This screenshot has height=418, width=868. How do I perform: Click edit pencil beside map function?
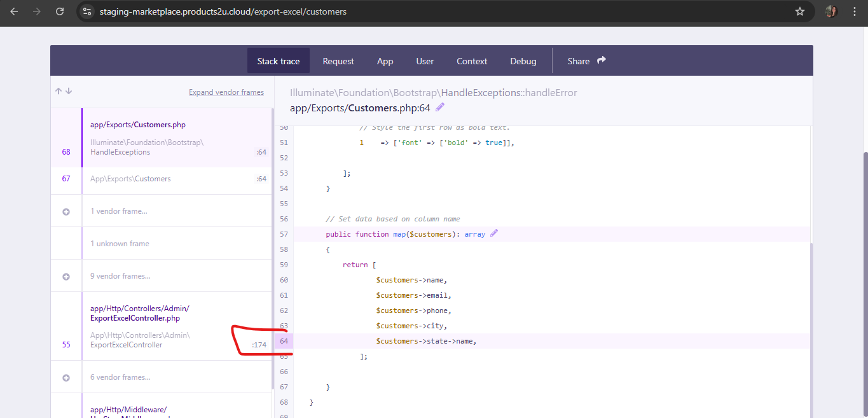(x=494, y=233)
